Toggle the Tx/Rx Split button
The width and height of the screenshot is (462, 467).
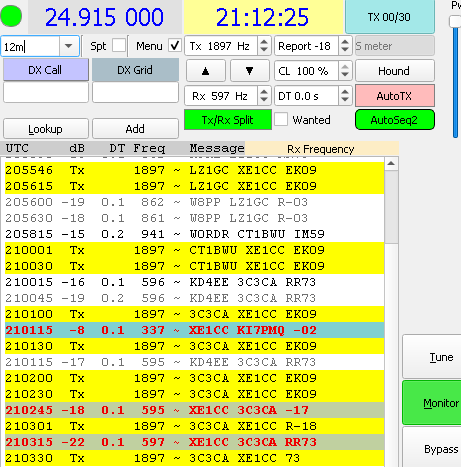(228, 120)
